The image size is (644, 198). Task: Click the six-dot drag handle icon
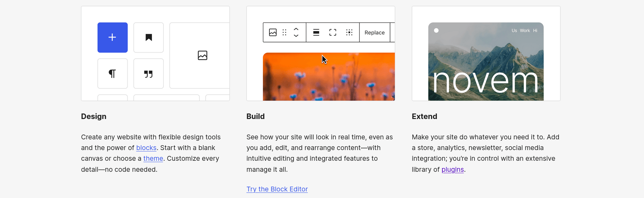[x=284, y=32]
